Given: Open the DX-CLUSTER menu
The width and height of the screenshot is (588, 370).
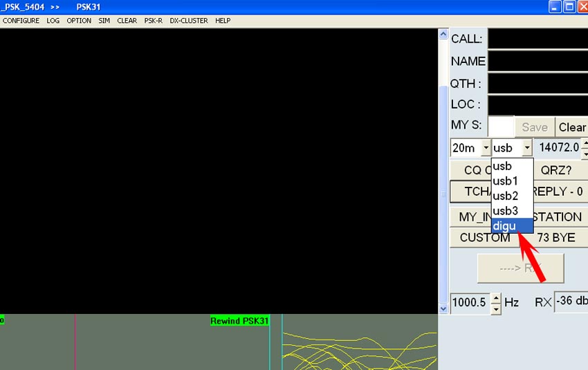Looking at the screenshot, I should click(x=189, y=21).
